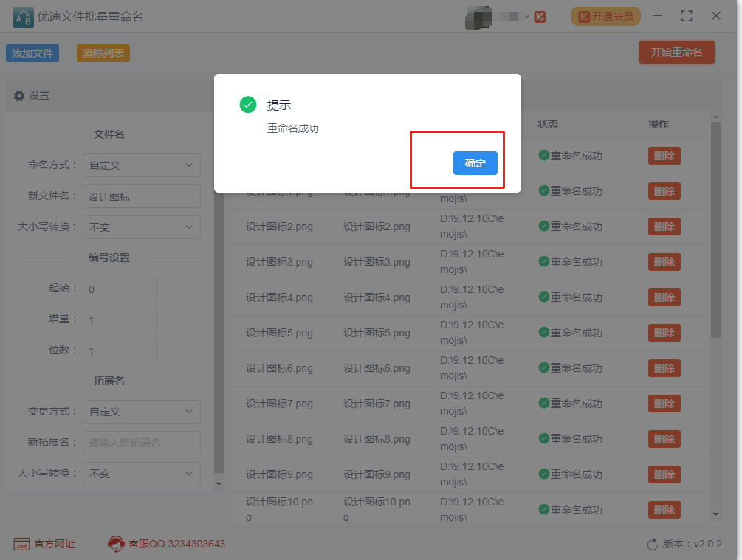Viewport: 742px width, 560px height.
Task: Click success status icon for 设计图标2.png
Action: 544,226
